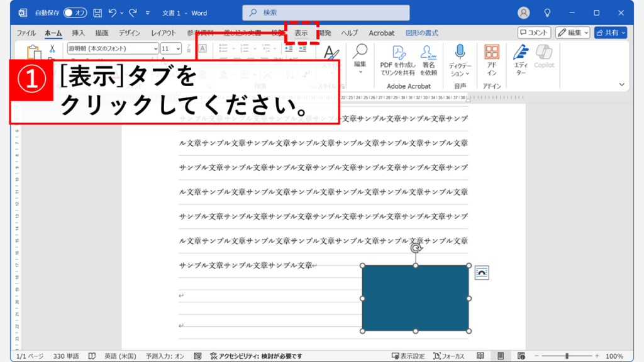Image resolution: width=644 pixels, height=362 pixels.
Task: Expand the numbering style arrow
Action: 255,49
